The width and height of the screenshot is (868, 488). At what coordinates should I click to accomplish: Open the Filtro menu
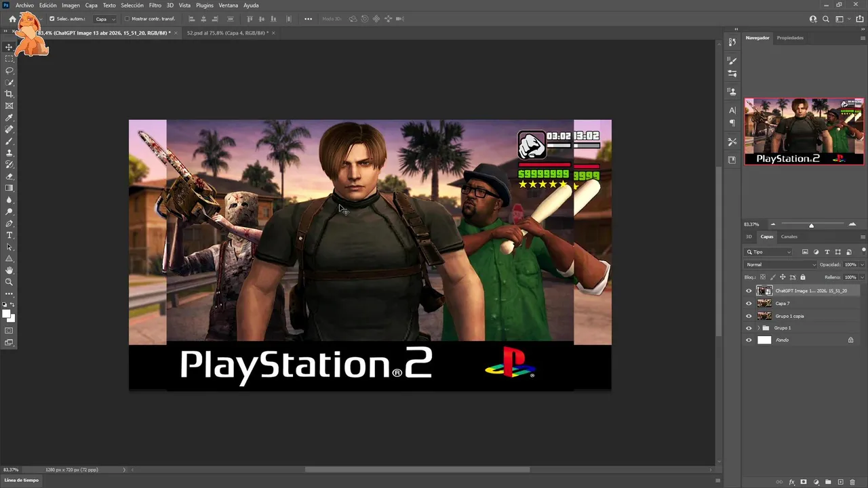tap(155, 5)
